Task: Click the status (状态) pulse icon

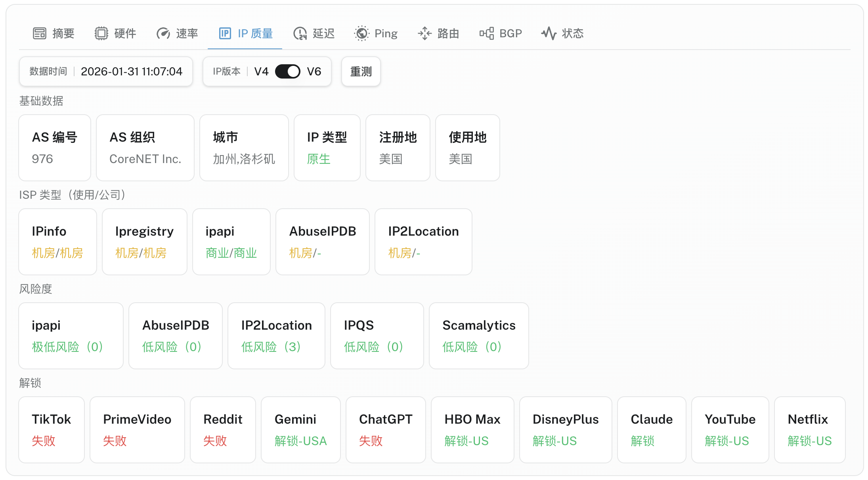Action: tap(549, 33)
